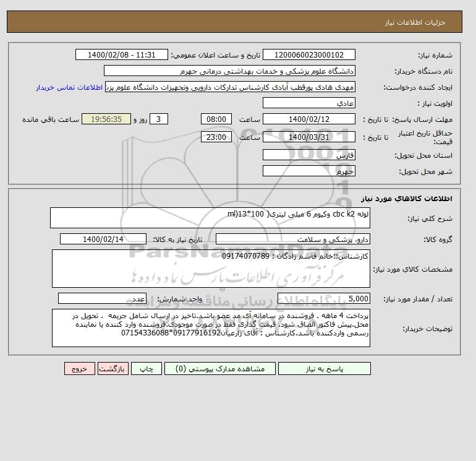
Task: Click the چاپ print button
Action: (x=147, y=369)
